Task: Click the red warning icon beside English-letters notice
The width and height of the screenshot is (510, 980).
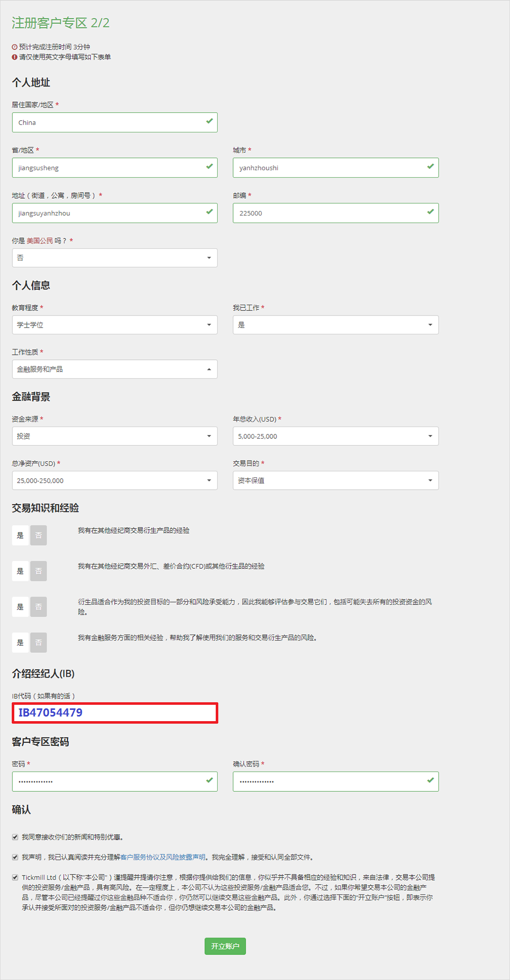Action: (x=15, y=57)
